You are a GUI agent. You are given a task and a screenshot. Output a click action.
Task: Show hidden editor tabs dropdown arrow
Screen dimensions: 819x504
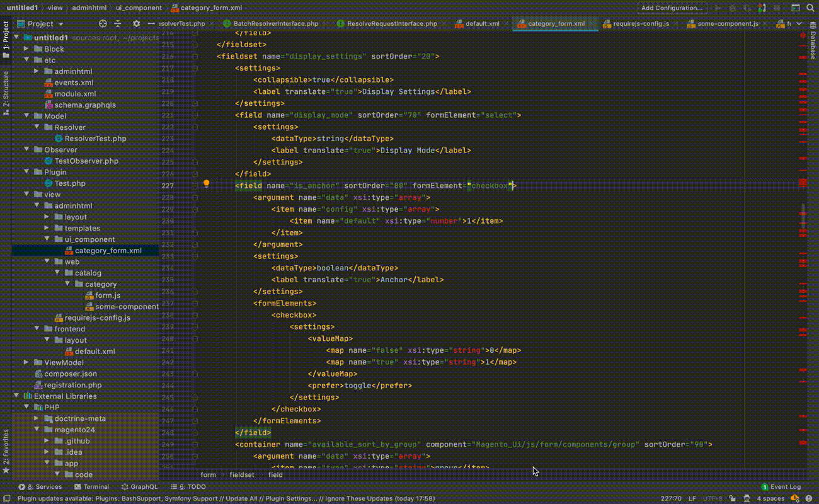pos(799,23)
